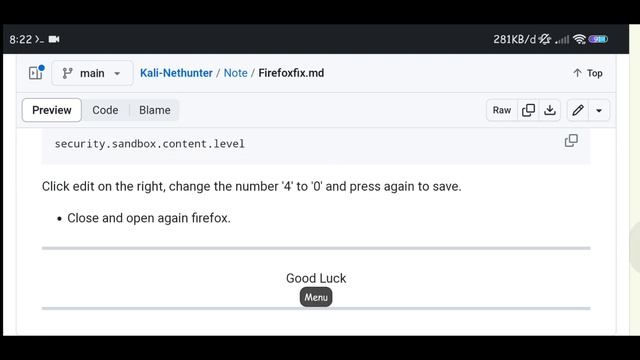Jump to Top of file

click(588, 73)
